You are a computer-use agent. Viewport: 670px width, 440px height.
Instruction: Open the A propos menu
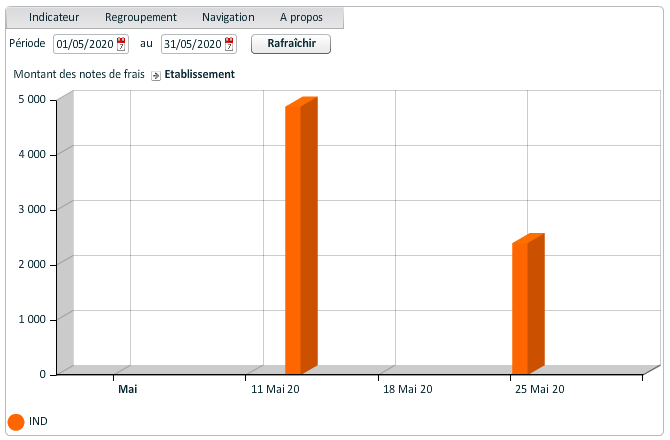pyautogui.click(x=301, y=18)
